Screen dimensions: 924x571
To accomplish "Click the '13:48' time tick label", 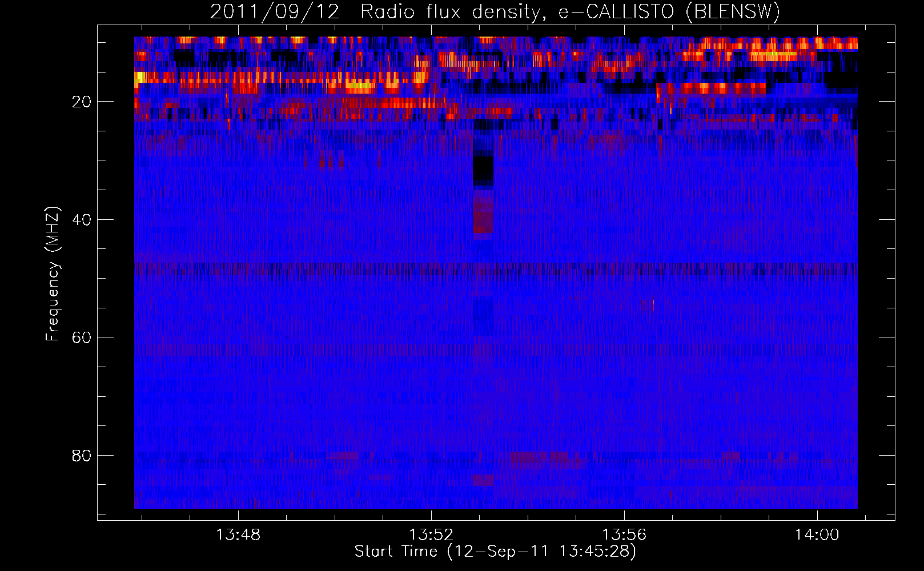I will pyautogui.click(x=238, y=534).
